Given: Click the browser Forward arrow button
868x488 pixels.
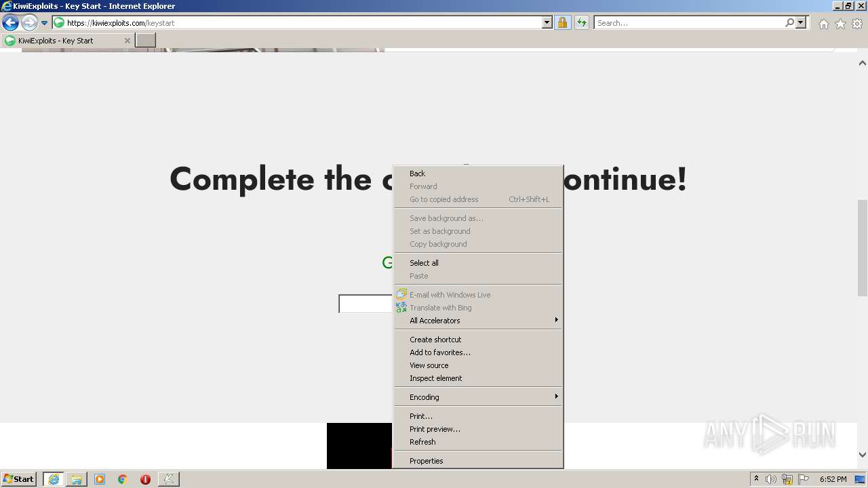Looking at the screenshot, I should coord(29,23).
